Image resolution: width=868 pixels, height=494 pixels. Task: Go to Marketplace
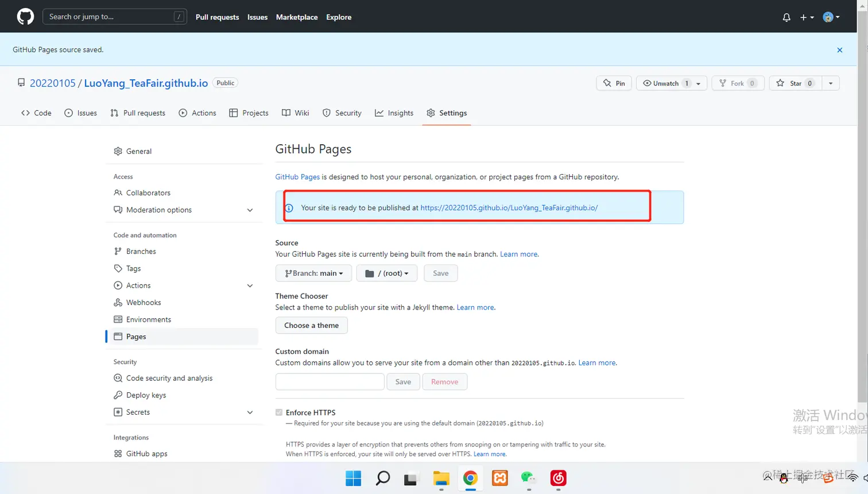pyautogui.click(x=297, y=17)
